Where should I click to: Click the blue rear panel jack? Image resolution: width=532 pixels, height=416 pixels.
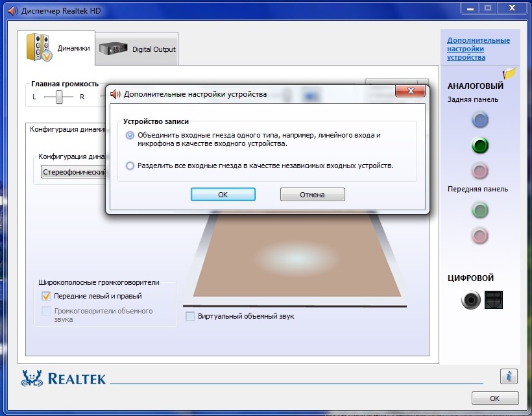pyautogui.click(x=479, y=120)
